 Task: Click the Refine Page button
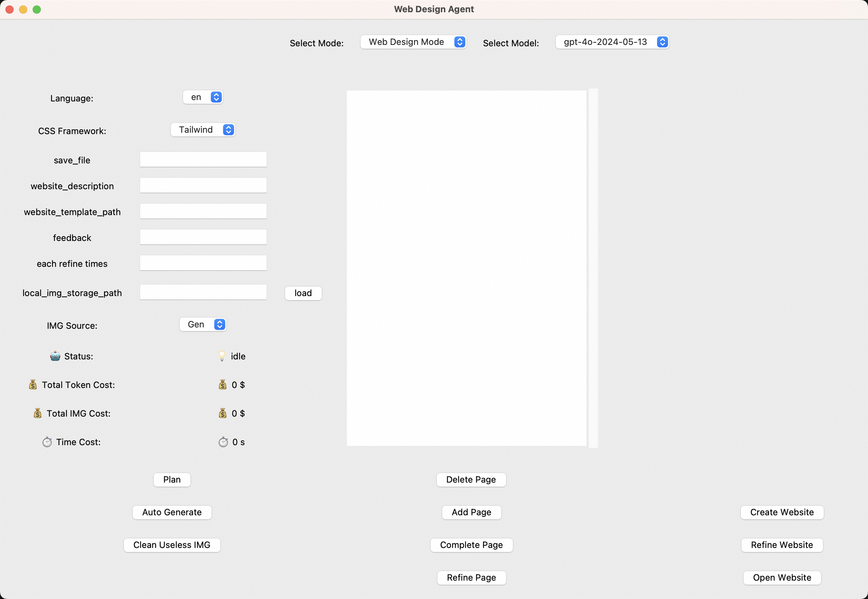click(471, 577)
